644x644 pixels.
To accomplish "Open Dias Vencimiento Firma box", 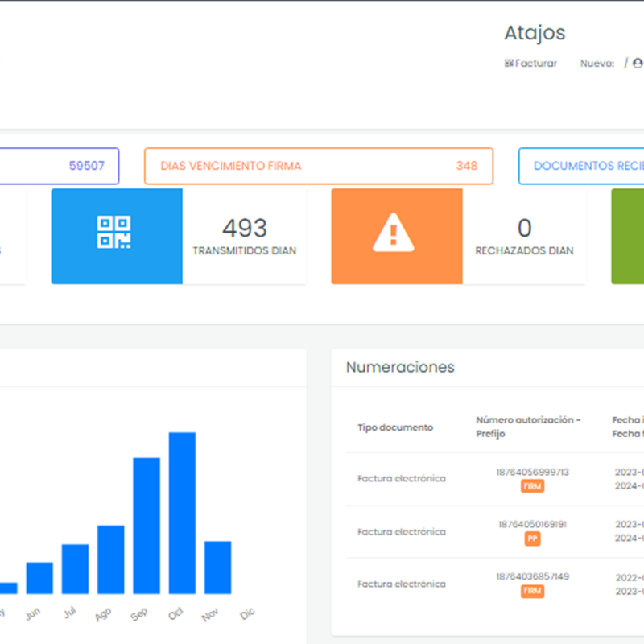I will pyautogui.click(x=318, y=166).
